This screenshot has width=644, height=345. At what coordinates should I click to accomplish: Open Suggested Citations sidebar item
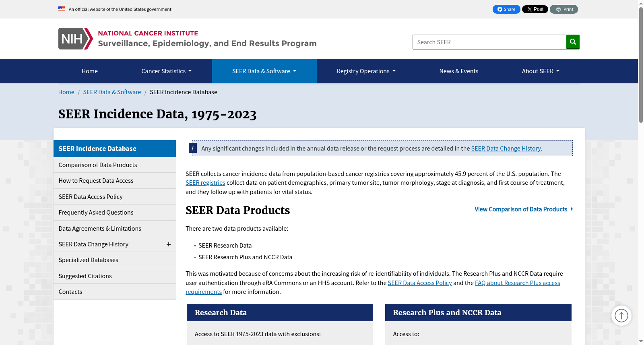tap(115, 276)
